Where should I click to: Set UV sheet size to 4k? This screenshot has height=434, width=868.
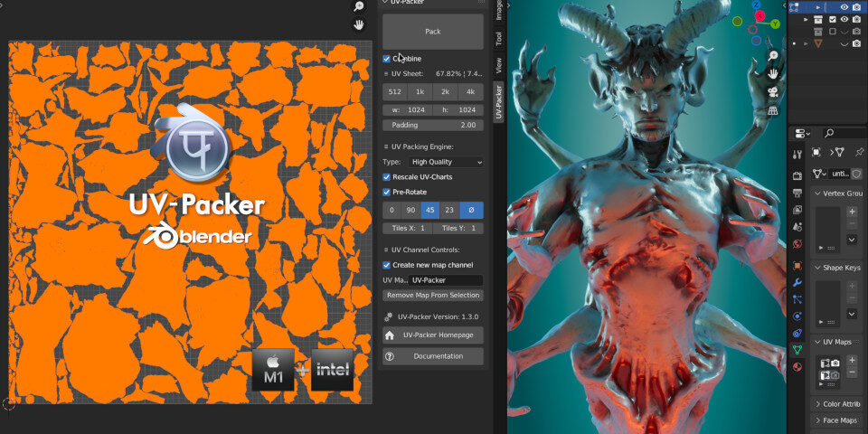pyautogui.click(x=471, y=92)
